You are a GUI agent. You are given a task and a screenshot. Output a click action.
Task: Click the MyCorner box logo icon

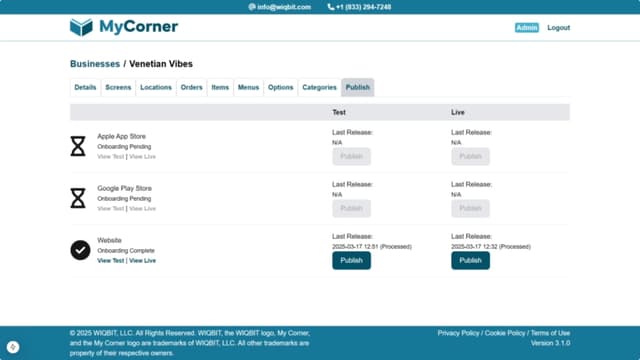pyautogui.click(x=81, y=27)
